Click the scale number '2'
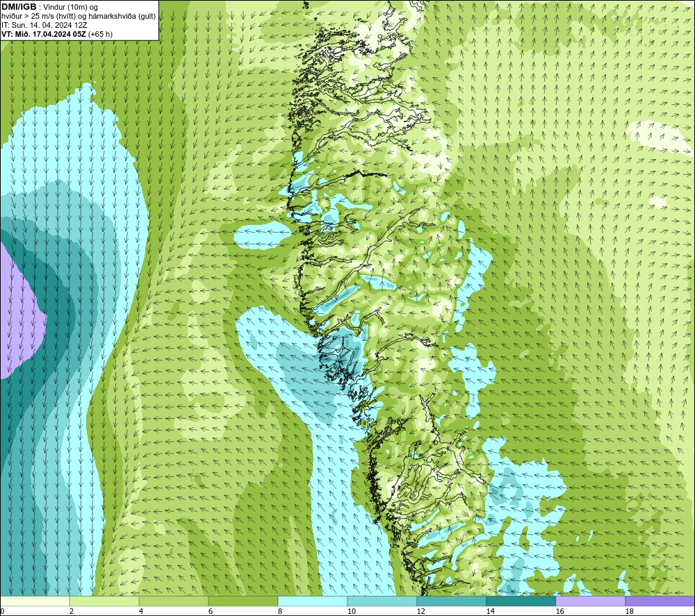The image size is (695, 616). [x=72, y=611]
